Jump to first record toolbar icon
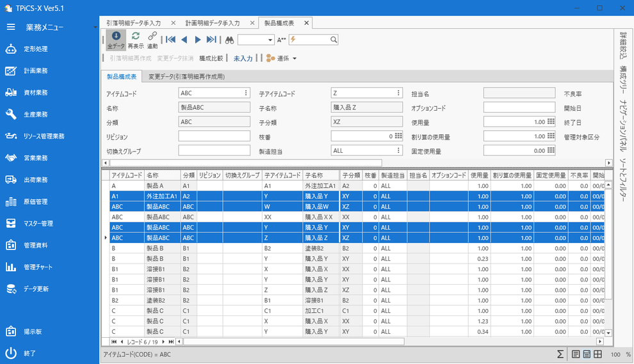This screenshot has width=634, height=364. (x=170, y=40)
